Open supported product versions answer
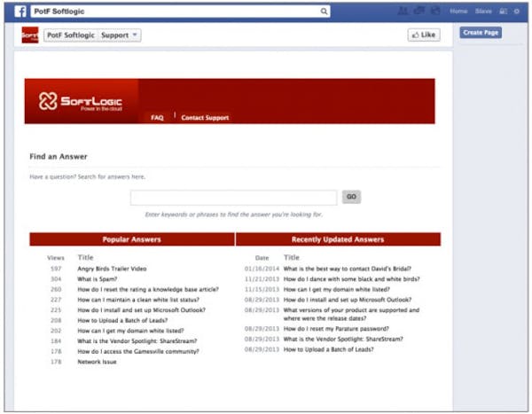Viewport: 532px width, 414px height. (351, 314)
